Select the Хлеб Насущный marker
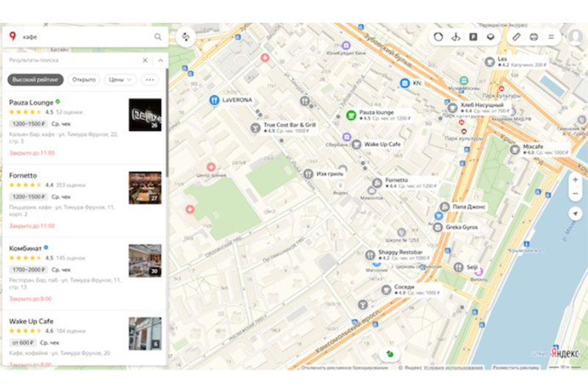 pyautogui.click(x=452, y=107)
